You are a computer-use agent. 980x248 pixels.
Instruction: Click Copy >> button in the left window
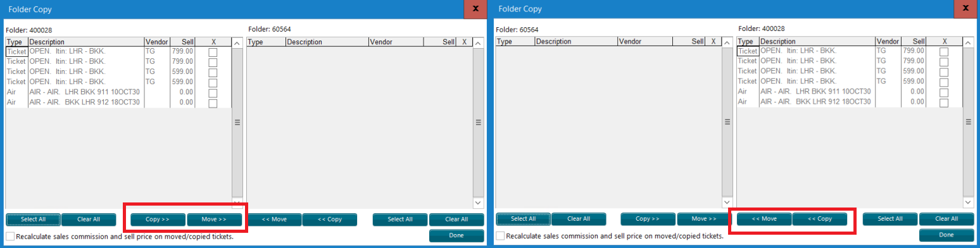[158, 220]
